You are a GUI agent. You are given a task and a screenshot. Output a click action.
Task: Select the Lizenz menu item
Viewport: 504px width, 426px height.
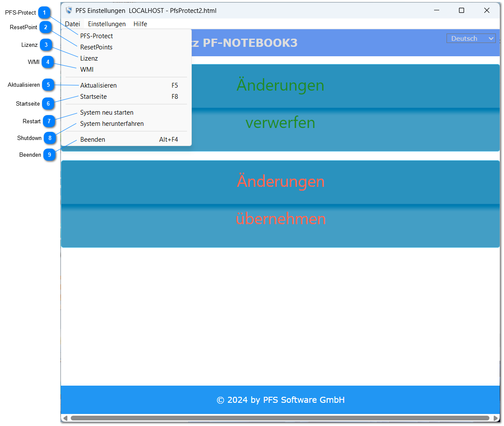click(89, 58)
